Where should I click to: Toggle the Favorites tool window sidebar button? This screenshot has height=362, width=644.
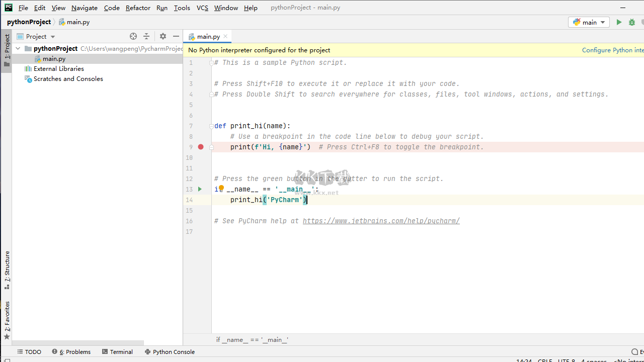pyautogui.click(x=7, y=320)
